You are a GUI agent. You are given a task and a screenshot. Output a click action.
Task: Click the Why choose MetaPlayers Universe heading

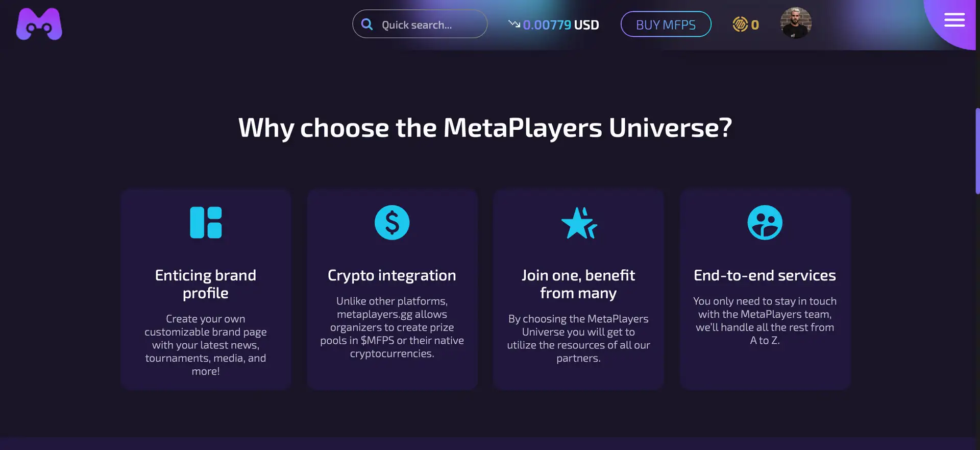point(485,128)
